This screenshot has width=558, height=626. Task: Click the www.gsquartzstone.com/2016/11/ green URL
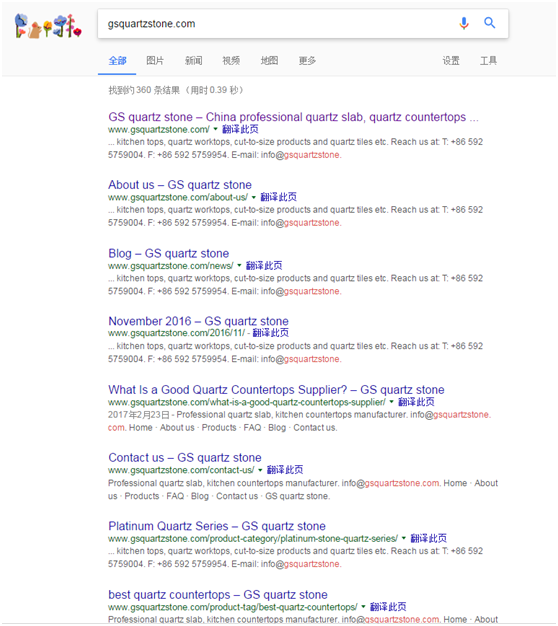click(x=176, y=333)
